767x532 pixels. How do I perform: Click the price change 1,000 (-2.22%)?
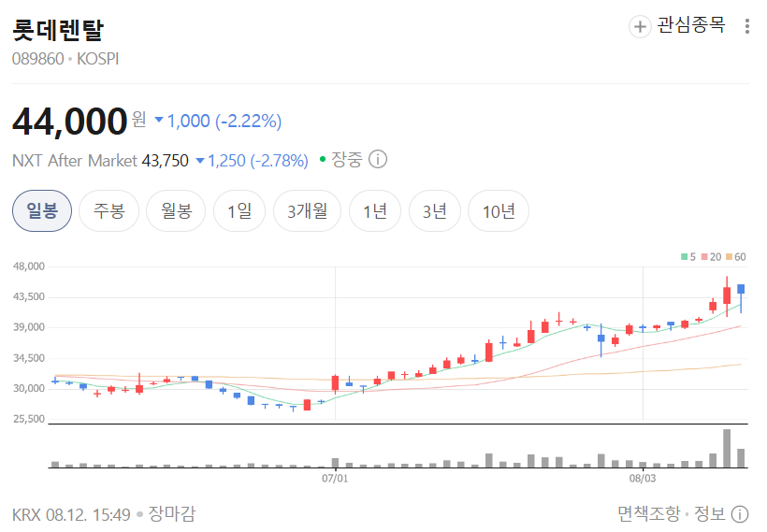[218, 121]
